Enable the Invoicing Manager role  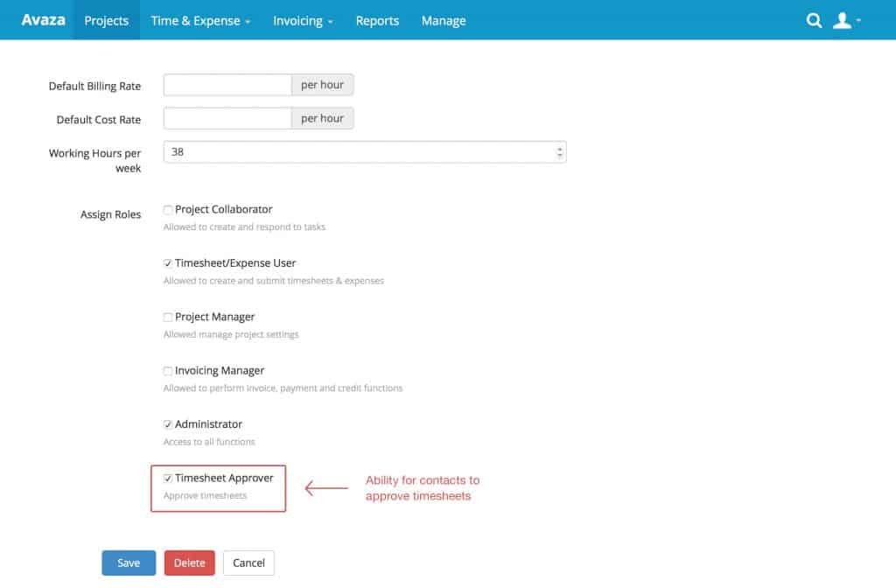pos(167,370)
